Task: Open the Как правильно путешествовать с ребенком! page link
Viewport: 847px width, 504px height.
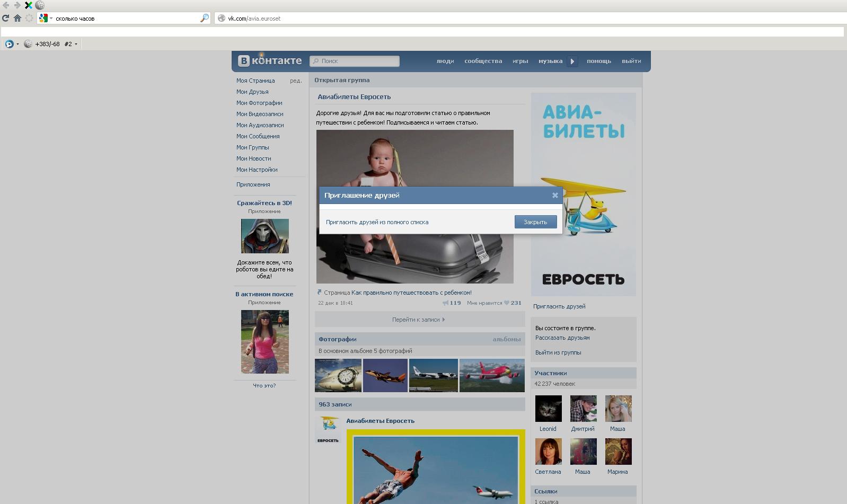Action: [411, 293]
